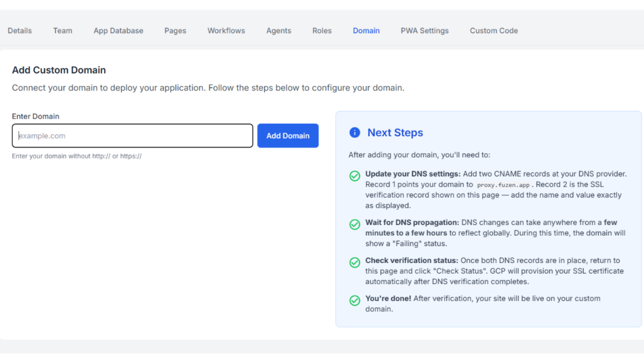
Task: Click the checkmark icon for Check verification status
Action: [355, 262]
